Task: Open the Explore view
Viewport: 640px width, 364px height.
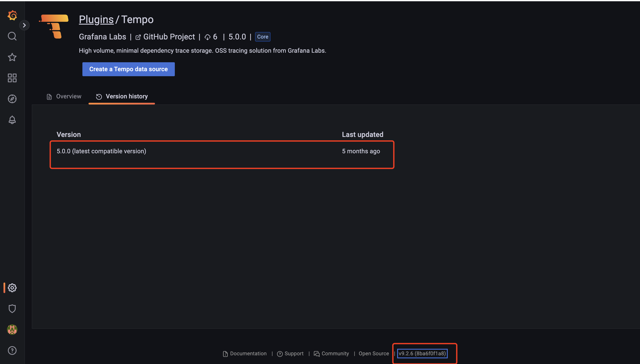Action: pos(12,99)
